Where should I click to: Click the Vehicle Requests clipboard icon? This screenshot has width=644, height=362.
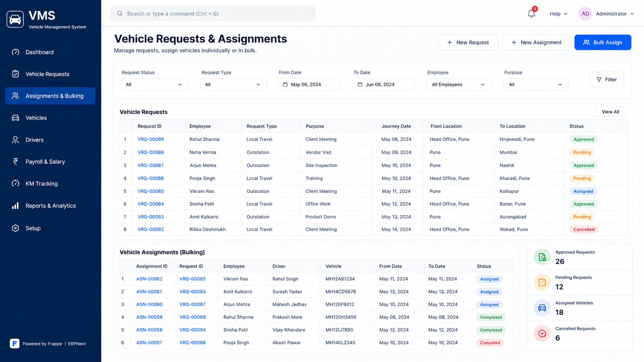point(15,74)
